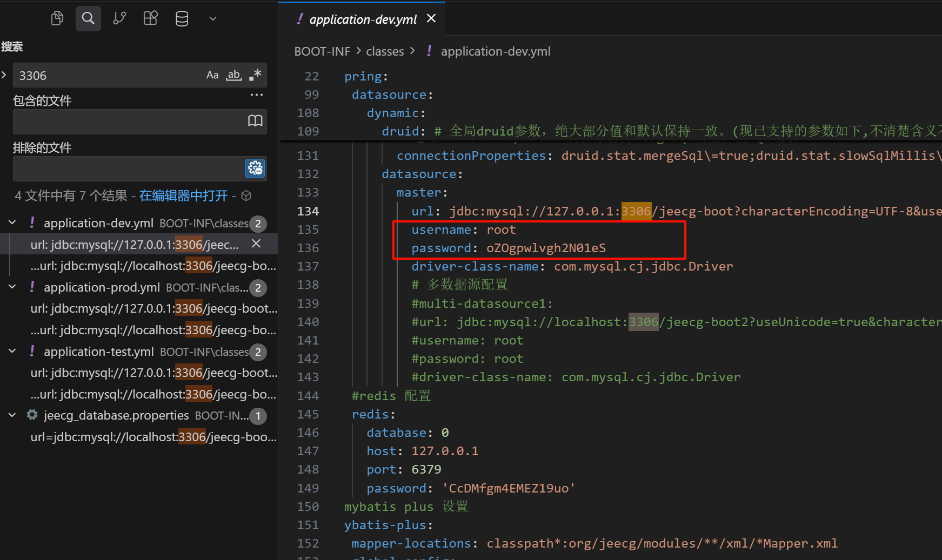Image resolution: width=942 pixels, height=560 pixels.
Task: Collapse application-prod.yml search results
Action: (12, 287)
